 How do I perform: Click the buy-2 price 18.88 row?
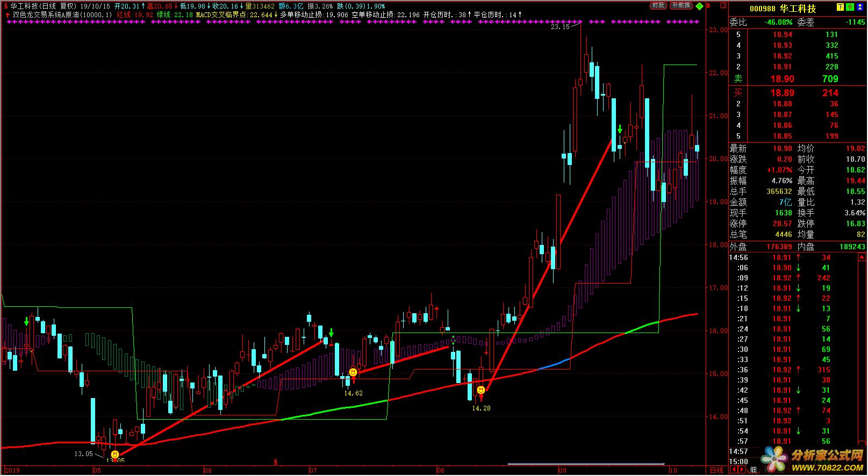click(798, 104)
